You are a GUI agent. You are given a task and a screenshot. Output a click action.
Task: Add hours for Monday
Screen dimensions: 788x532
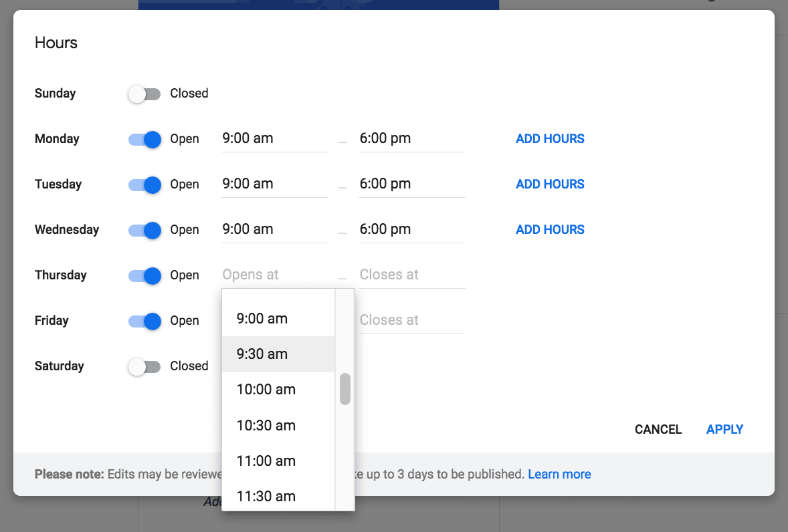(550, 138)
